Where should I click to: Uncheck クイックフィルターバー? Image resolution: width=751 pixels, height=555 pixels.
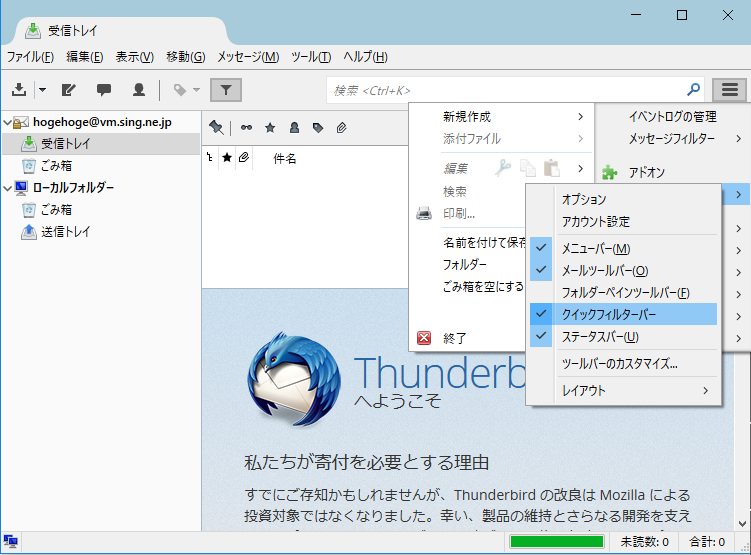tap(623, 314)
